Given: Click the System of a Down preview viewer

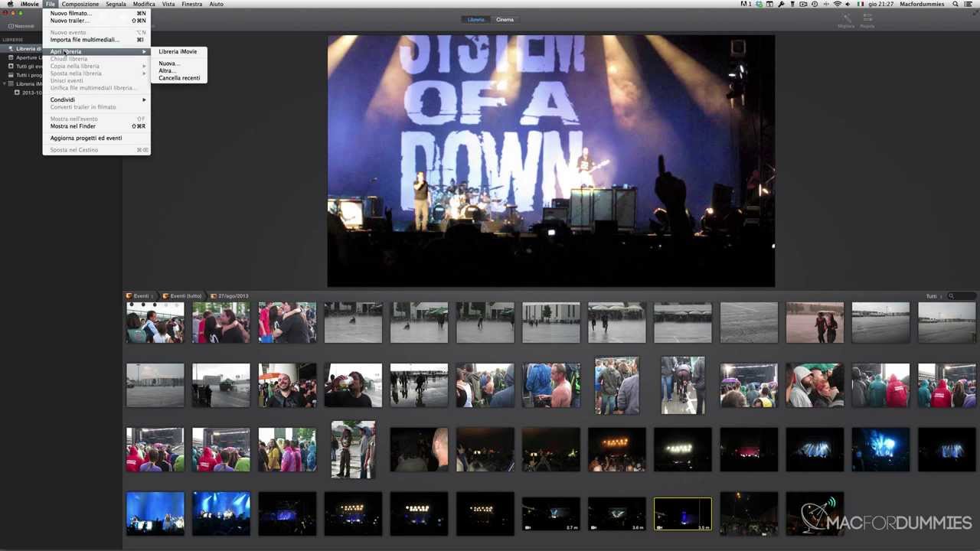Looking at the screenshot, I should [x=551, y=161].
